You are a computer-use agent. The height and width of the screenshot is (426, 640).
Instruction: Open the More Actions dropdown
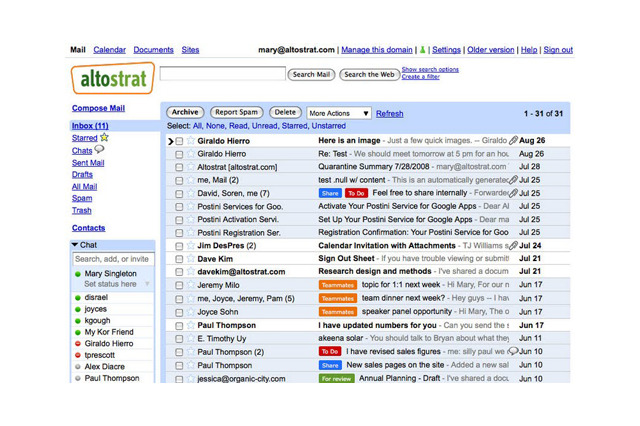[x=339, y=114]
